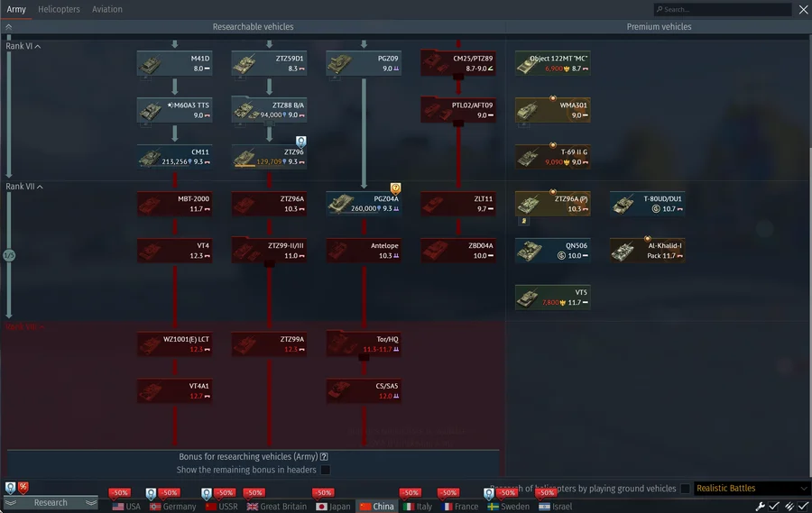Collapse the Rank VII section
The width and height of the screenshot is (812, 513).
(40, 187)
